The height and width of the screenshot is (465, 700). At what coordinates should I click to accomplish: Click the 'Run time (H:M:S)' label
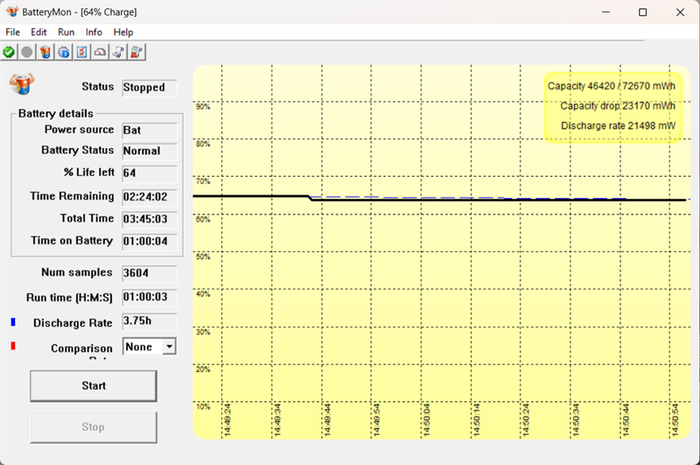coord(69,298)
